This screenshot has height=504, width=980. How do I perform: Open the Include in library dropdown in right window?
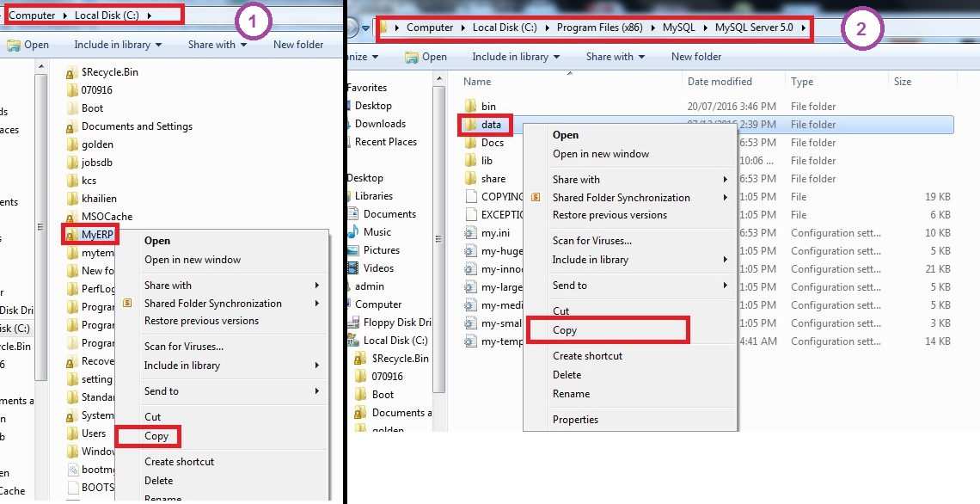coord(516,57)
